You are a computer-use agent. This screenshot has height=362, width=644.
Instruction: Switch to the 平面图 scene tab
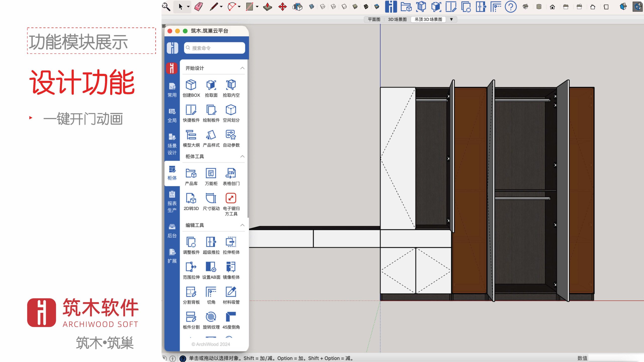pos(374,19)
